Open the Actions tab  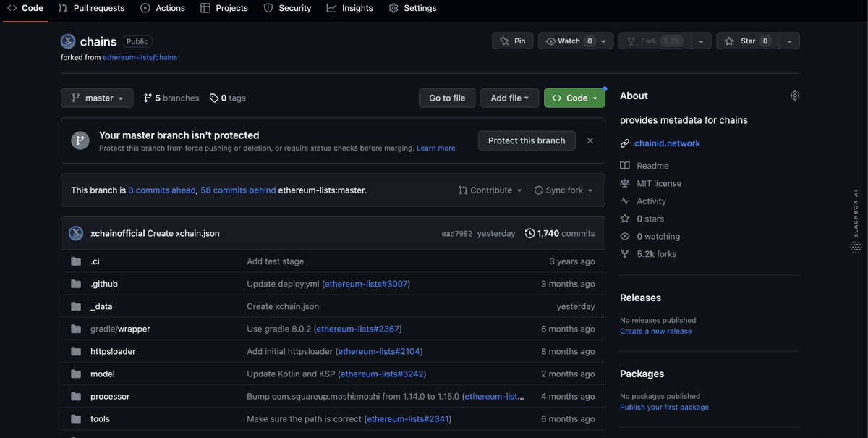(163, 8)
